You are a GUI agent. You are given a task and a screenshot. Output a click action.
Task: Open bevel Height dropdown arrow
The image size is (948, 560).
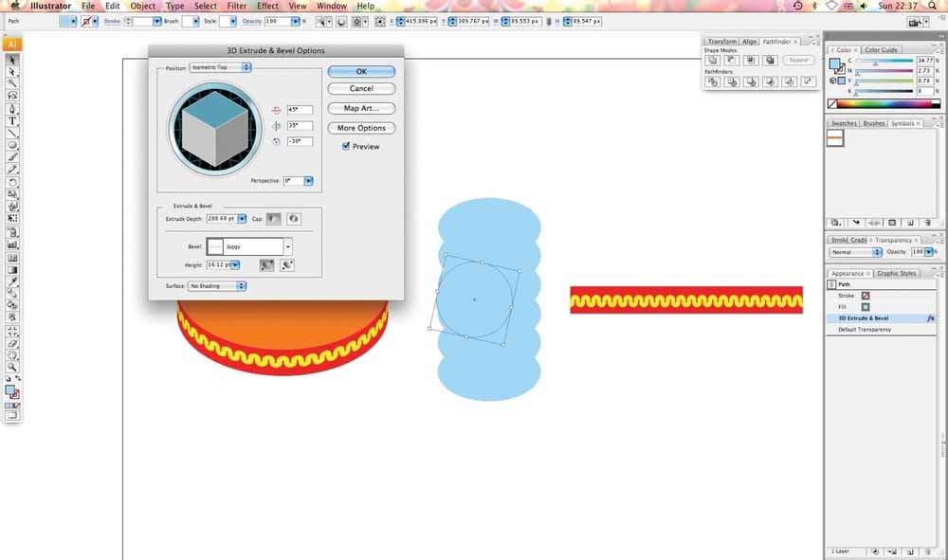(235, 264)
